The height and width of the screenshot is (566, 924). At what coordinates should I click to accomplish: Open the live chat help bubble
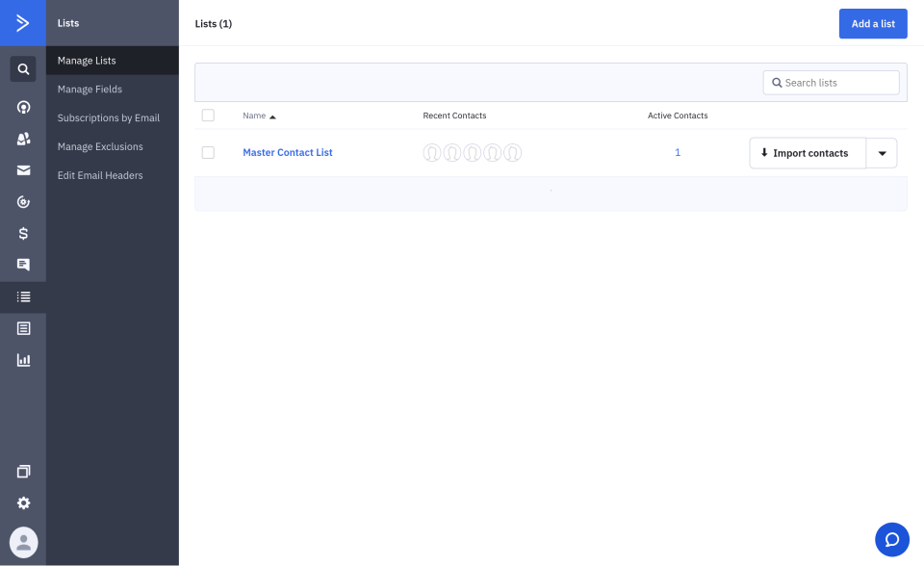(892, 539)
